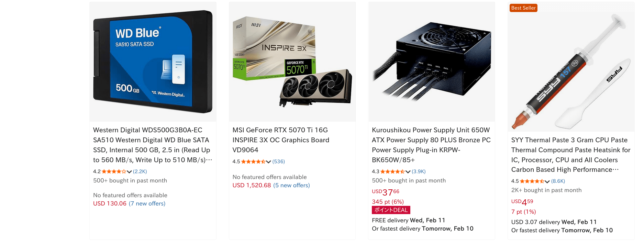Open MSI RTX 5070 Ti product image

tap(292, 62)
